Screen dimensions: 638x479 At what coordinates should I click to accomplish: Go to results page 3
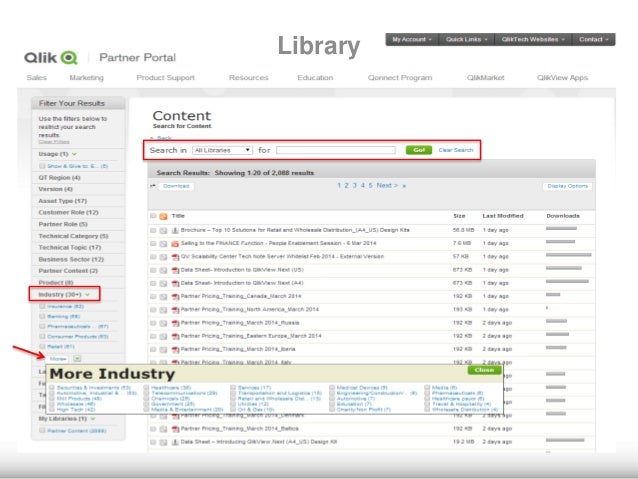coord(354,186)
